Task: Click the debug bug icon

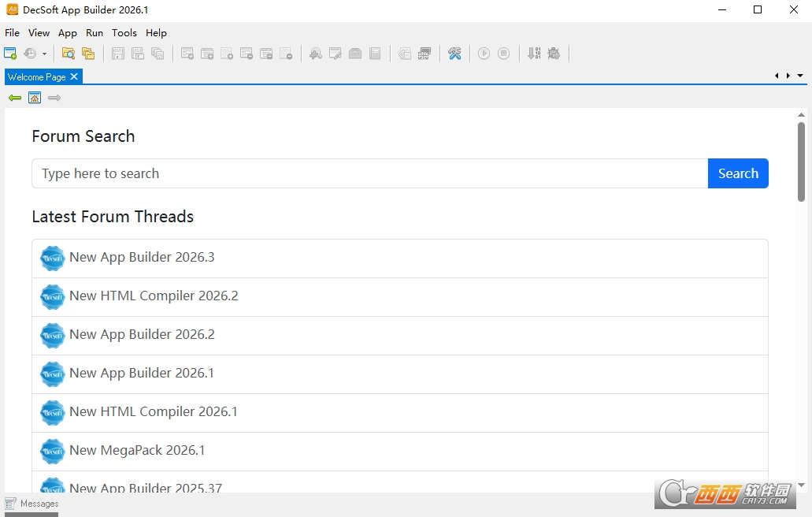Action: [x=554, y=54]
